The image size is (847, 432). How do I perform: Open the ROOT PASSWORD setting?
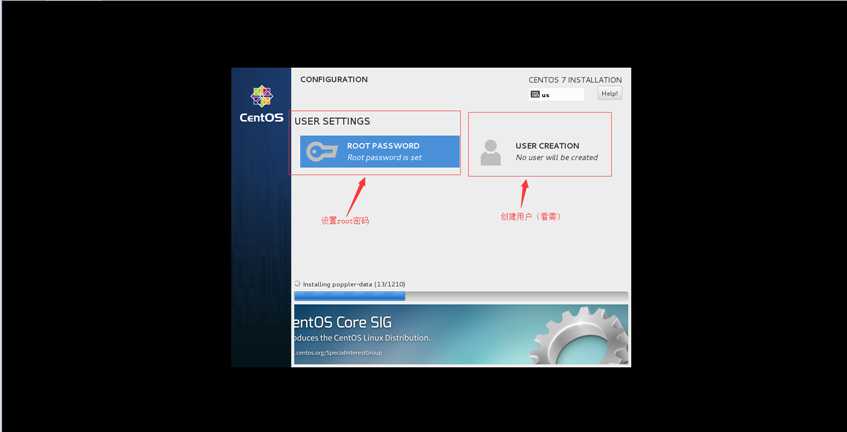(379, 152)
